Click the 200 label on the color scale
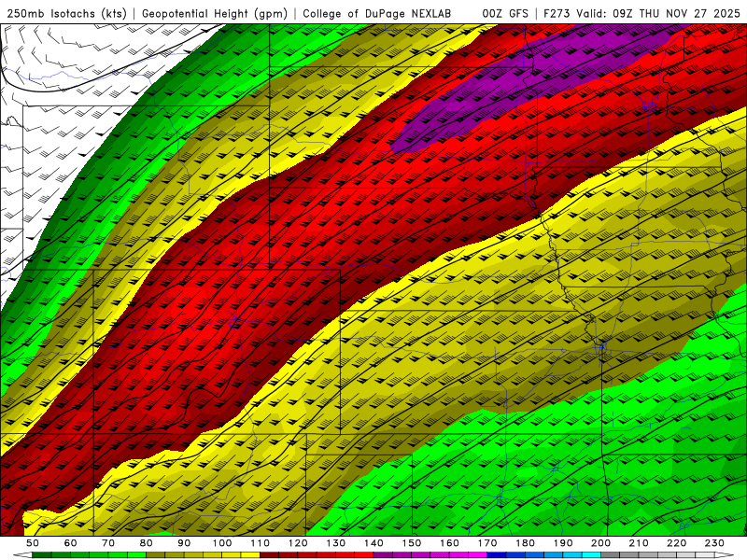747x560 pixels. (x=600, y=543)
